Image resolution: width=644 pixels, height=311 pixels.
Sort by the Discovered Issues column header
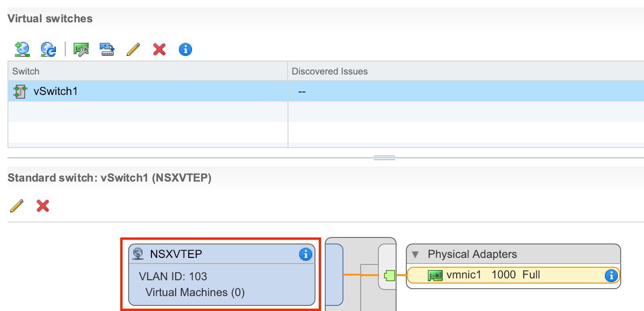(329, 71)
